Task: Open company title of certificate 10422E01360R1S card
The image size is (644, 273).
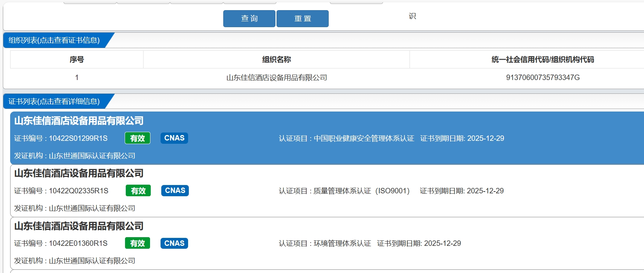Action: [79, 226]
